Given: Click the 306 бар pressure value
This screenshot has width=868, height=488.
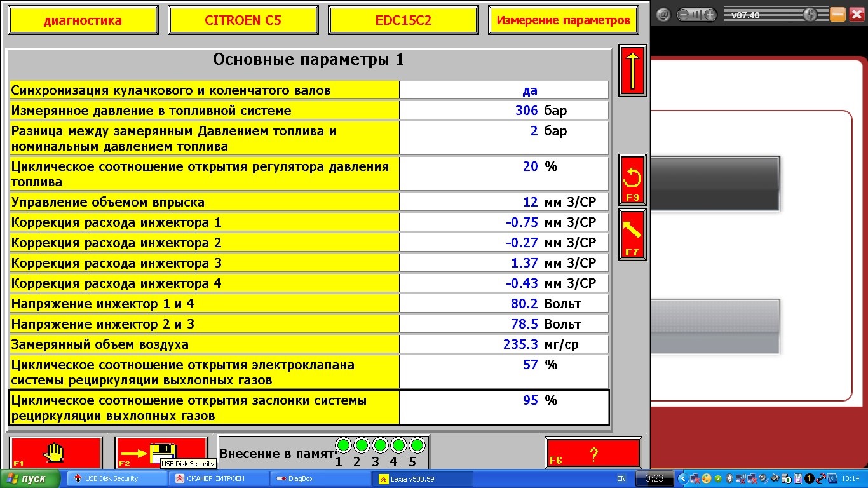Looking at the screenshot, I should coord(541,111).
